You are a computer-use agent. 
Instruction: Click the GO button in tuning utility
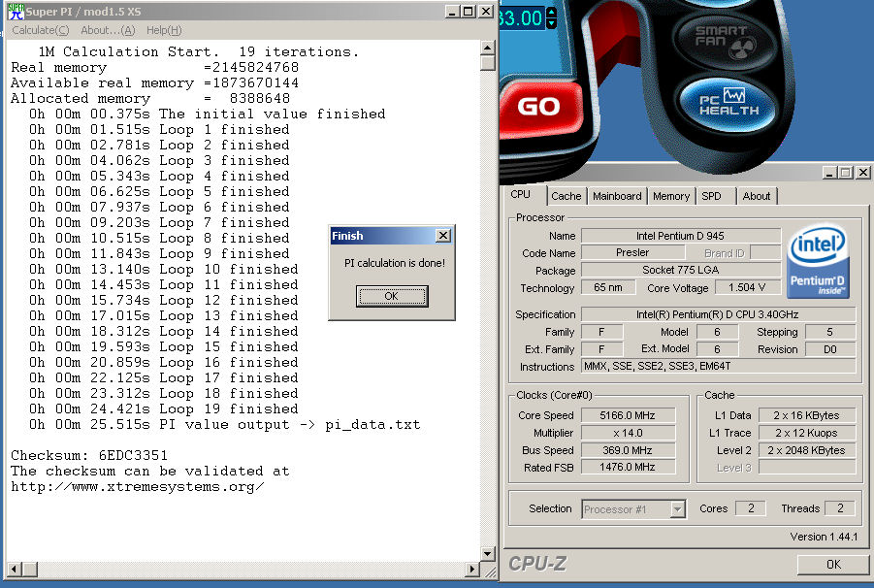coord(539,107)
